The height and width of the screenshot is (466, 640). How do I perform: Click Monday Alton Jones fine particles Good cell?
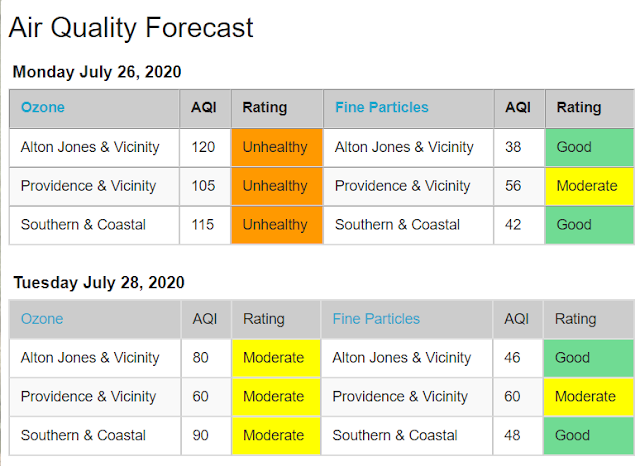(x=589, y=147)
